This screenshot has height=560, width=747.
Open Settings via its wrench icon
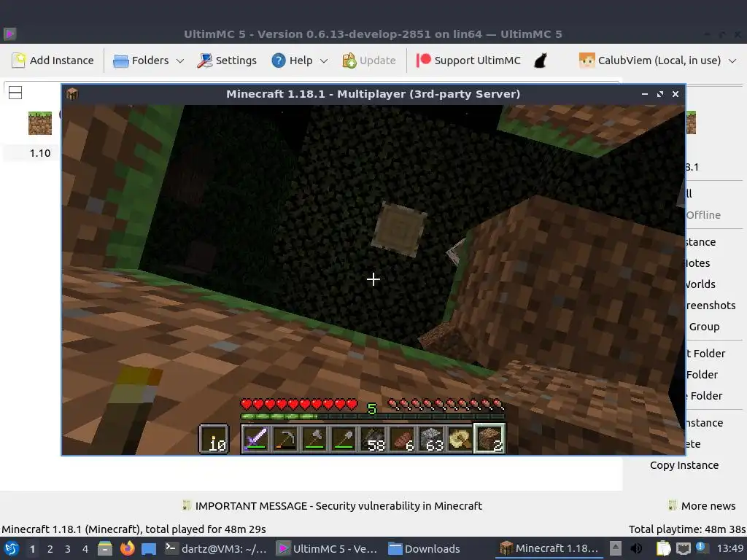pyautogui.click(x=205, y=61)
